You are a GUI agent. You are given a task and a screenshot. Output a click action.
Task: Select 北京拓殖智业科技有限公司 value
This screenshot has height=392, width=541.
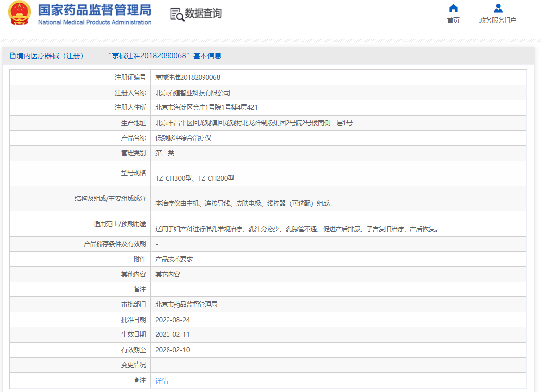(193, 93)
